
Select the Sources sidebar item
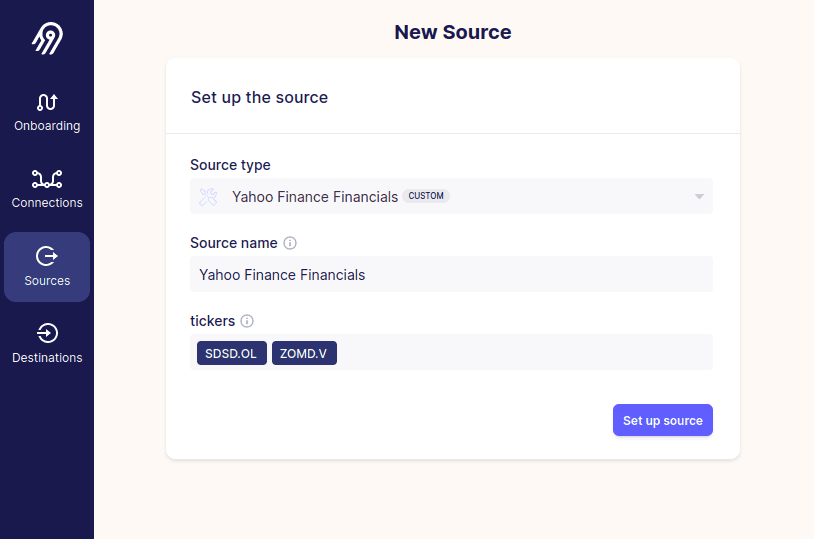[47, 267]
